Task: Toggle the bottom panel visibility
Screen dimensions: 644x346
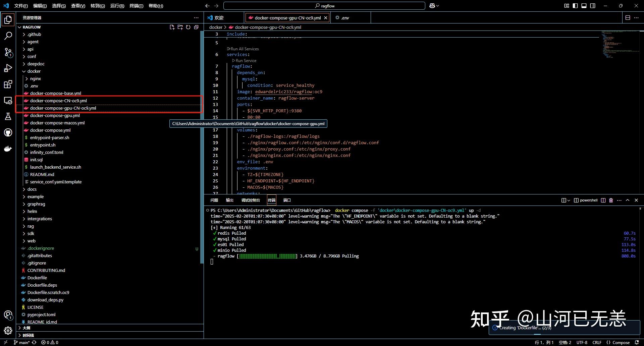Action: point(584,6)
